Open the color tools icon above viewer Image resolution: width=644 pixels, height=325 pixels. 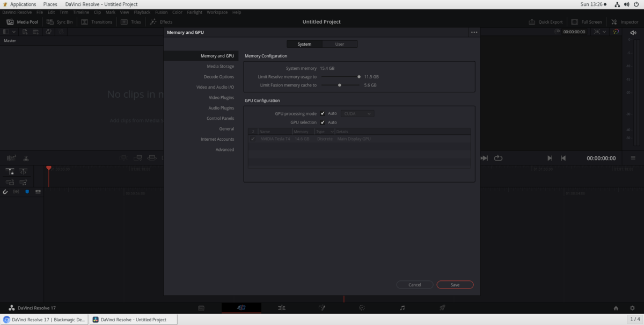click(616, 32)
